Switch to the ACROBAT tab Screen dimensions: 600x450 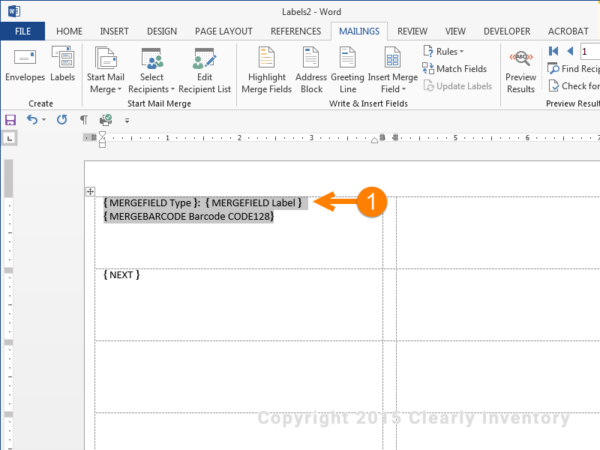click(568, 31)
